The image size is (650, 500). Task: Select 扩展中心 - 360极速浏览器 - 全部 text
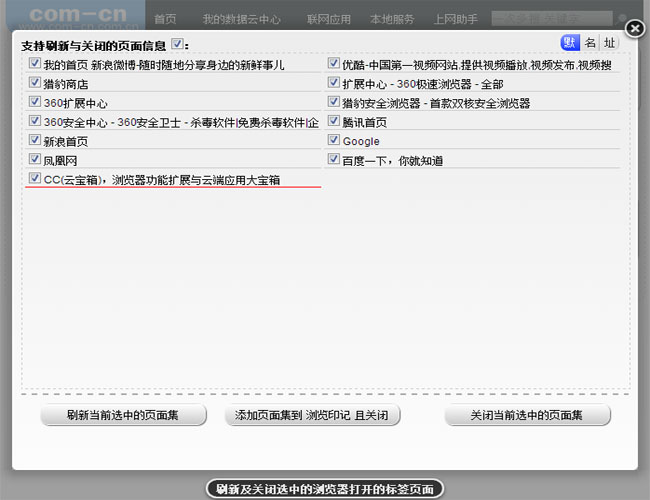[423, 84]
